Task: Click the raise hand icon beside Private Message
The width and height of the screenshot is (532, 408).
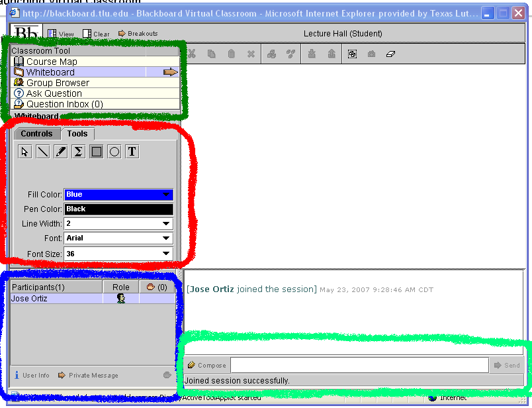Action: (x=167, y=375)
